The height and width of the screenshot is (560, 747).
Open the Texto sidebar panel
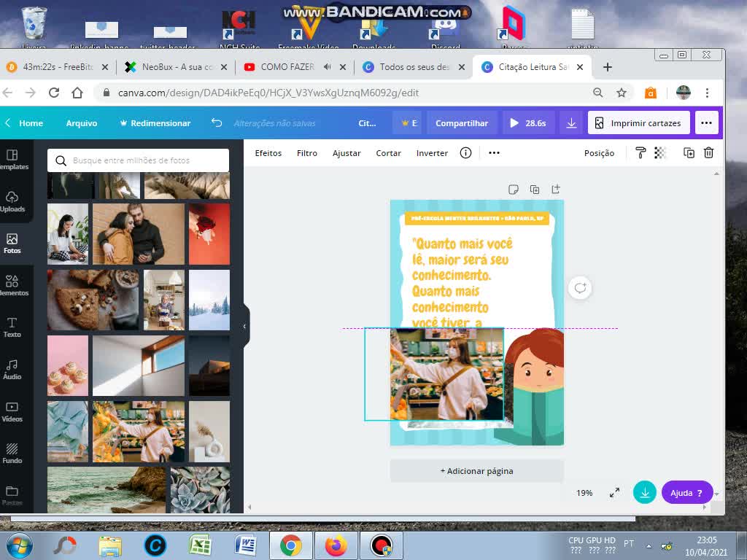point(12,327)
